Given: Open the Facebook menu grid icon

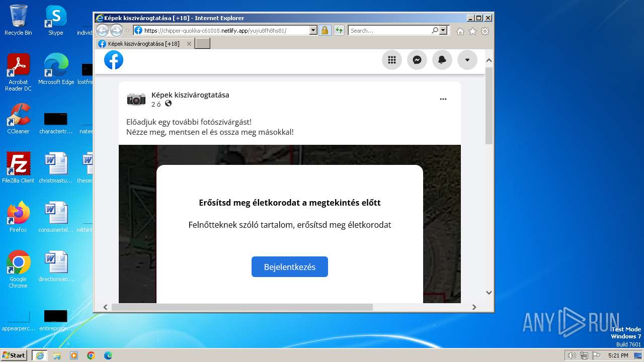Looking at the screenshot, I should [x=392, y=60].
